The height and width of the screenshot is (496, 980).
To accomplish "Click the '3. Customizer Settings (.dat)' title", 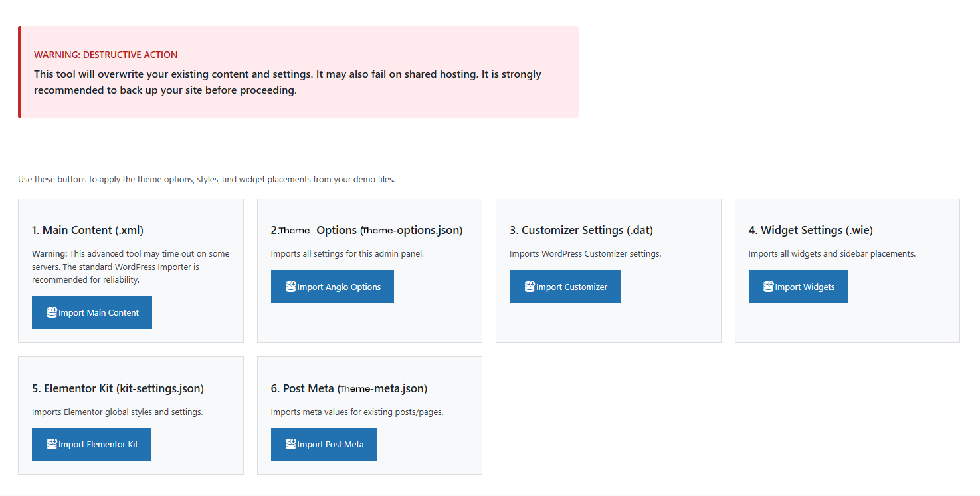I will [x=581, y=230].
